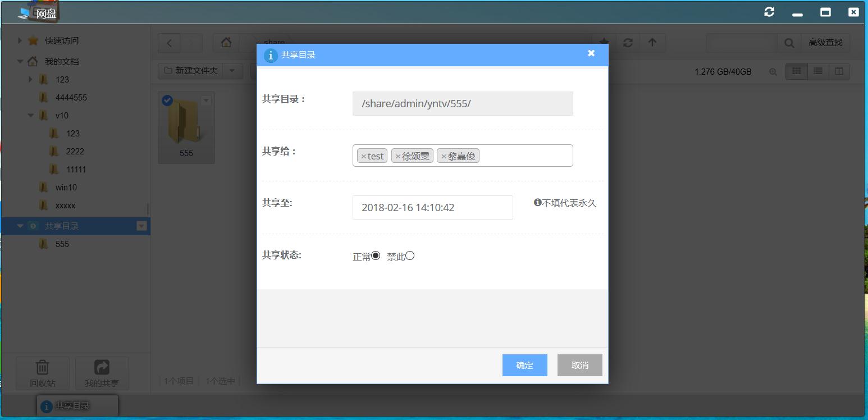Viewport: 868px width, 420px height.
Task: Click the 共享至 expiry date field
Action: [432, 207]
